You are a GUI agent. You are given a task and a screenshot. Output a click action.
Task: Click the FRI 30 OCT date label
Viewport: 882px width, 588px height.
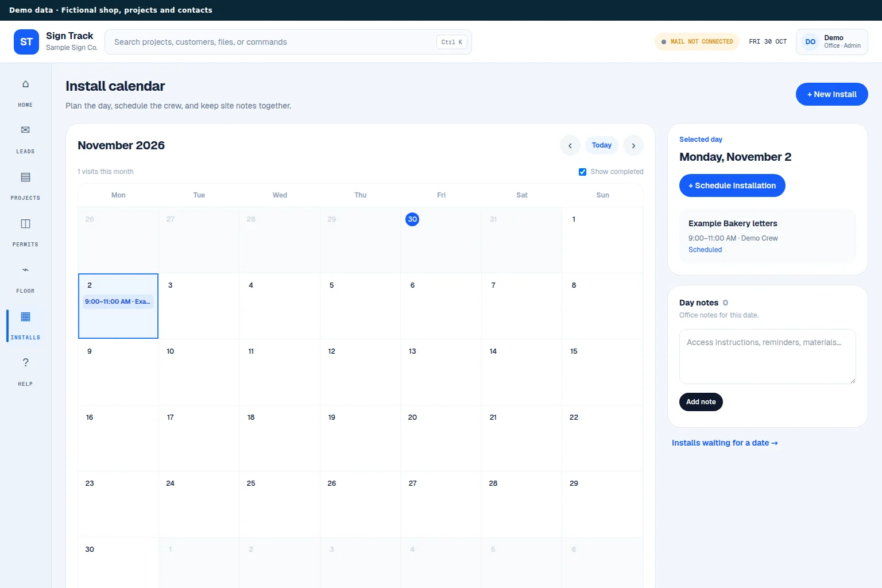pyautogui.click(x=768, y=42)
